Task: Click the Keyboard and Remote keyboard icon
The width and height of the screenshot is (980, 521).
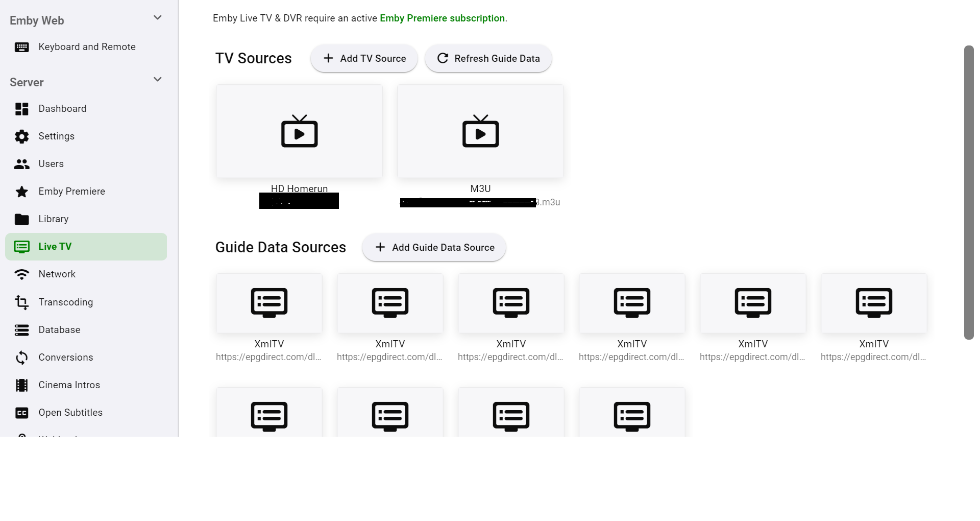Action: coord(21,47)
